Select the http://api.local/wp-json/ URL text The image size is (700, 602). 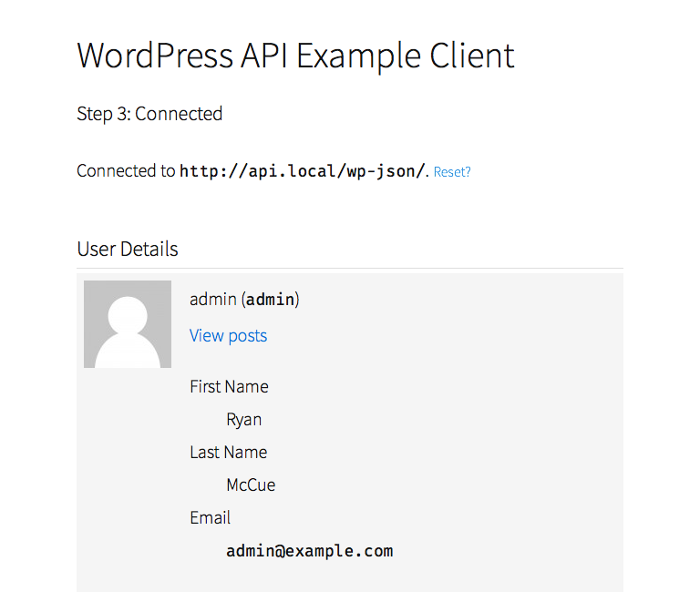[x=302, y=171]
